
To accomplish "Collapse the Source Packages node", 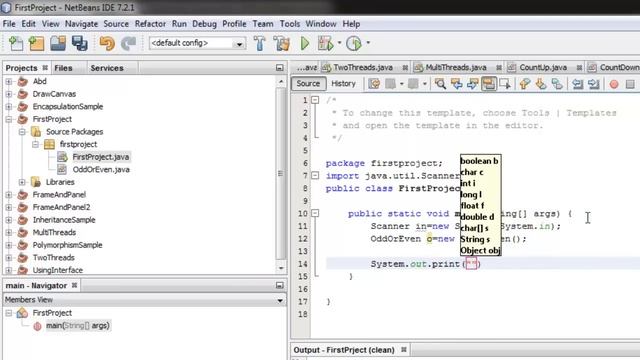I will (x=22, y=132).
